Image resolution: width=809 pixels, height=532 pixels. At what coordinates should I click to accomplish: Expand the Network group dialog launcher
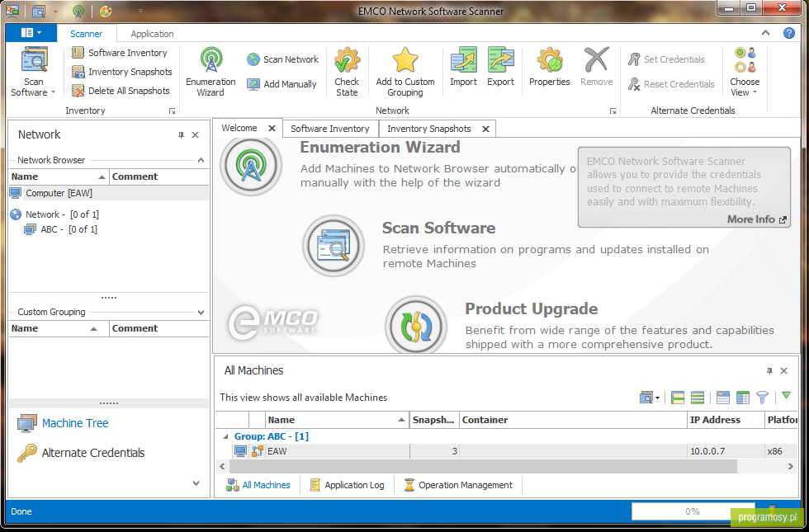click(613, 111)
